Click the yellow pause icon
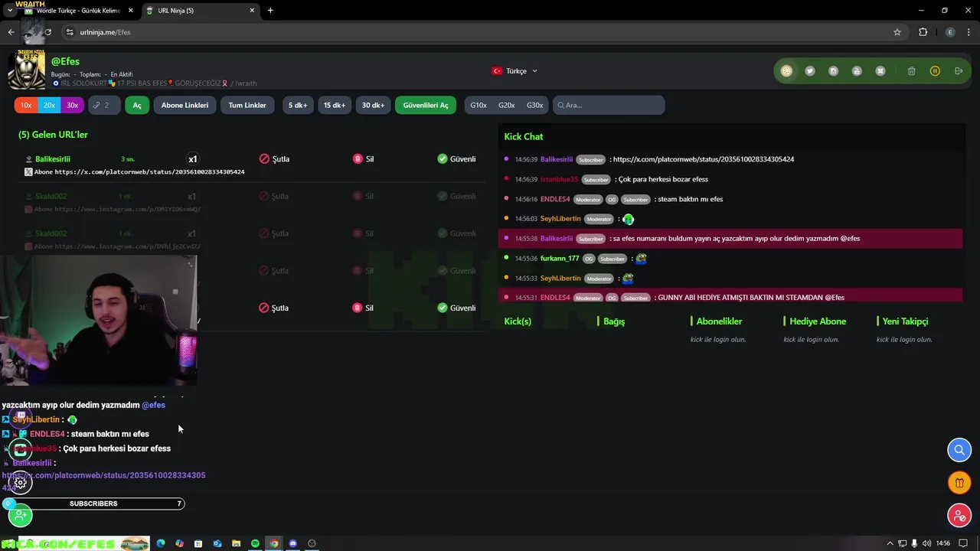 tap(935, 71)
